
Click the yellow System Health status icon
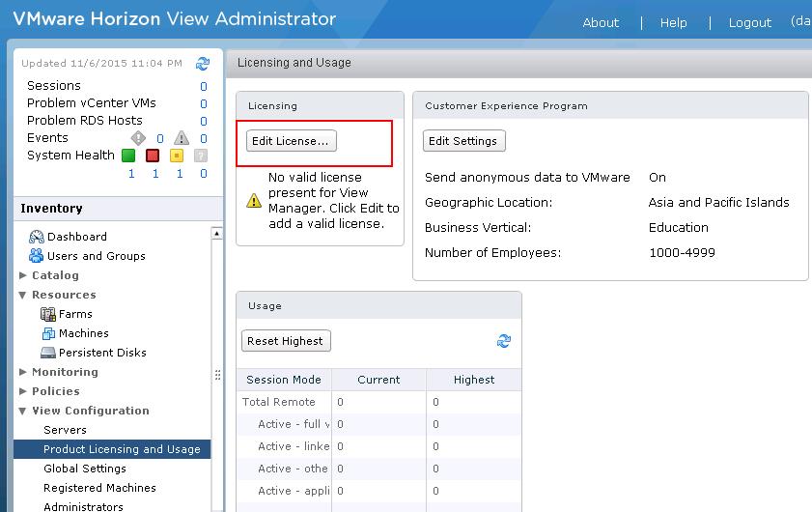[177, 156]
